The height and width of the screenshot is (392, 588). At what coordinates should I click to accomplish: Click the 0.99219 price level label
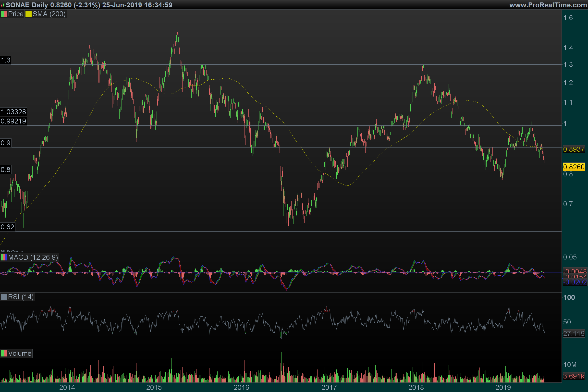[x=13, y=121]
